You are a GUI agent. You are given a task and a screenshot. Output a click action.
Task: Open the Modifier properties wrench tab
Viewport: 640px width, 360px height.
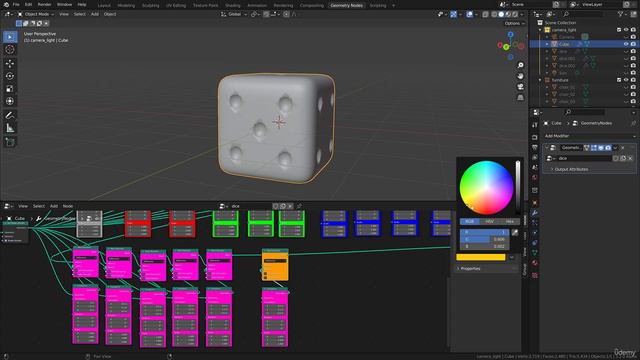tap(535, 213)
